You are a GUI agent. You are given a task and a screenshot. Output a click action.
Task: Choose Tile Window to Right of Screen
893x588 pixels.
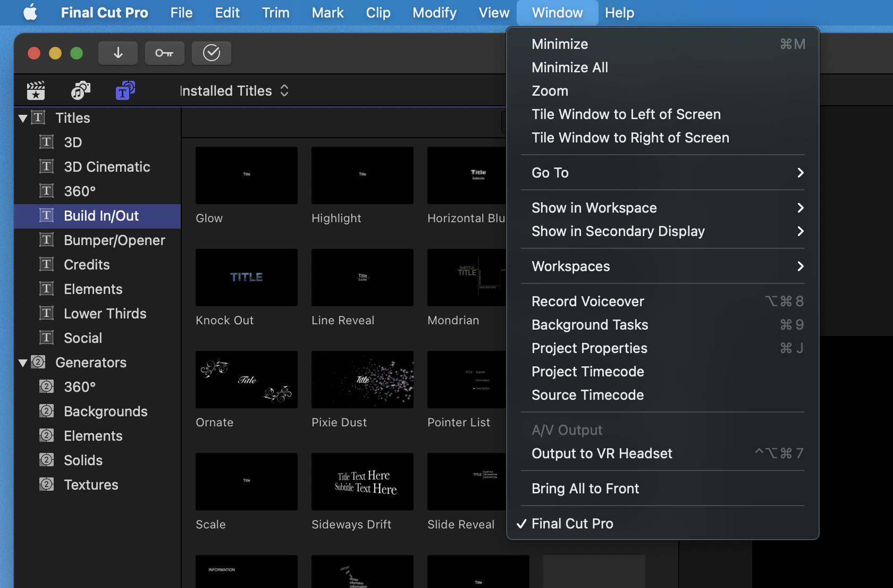pyautogui.click(x=663, y=138)
